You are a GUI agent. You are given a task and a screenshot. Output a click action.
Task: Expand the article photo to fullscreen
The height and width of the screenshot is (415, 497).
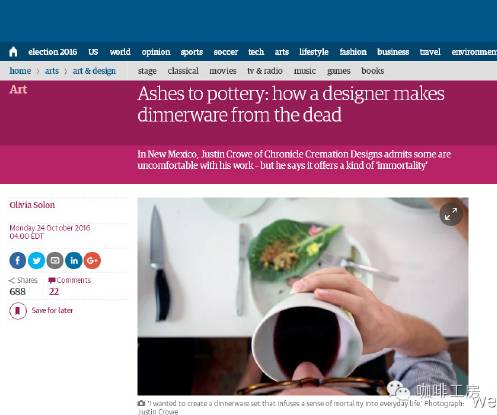pos(451,214)
